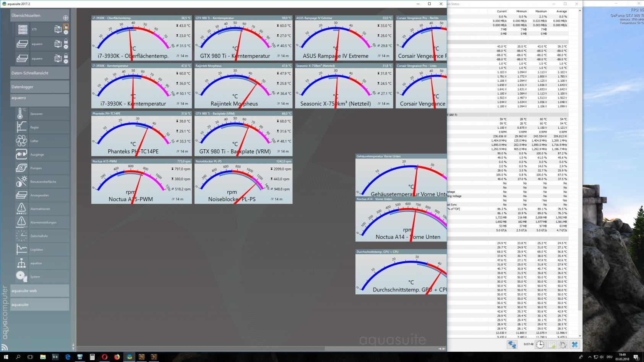The height and width of the screenshot is (362, 644).
Task: Launch Firefox from the taskbar
Action: (117, 357)
